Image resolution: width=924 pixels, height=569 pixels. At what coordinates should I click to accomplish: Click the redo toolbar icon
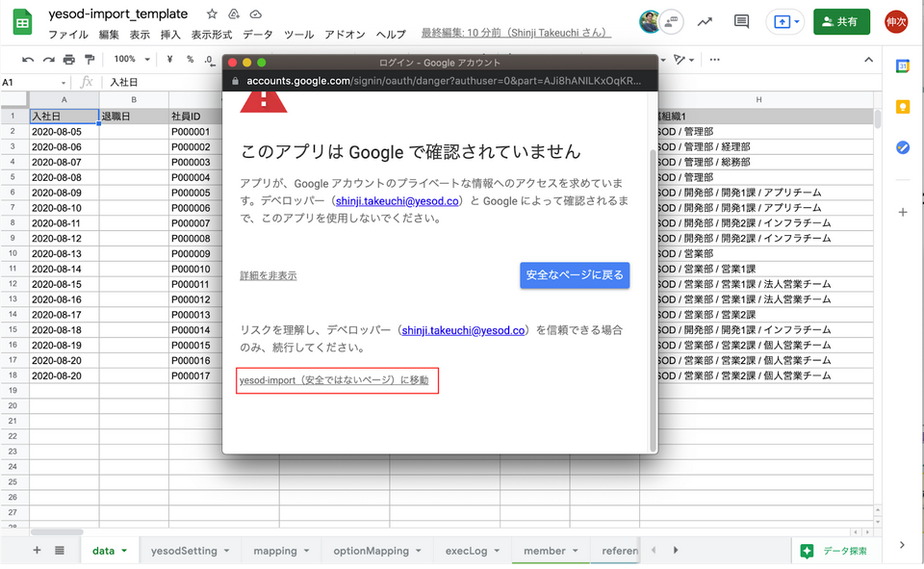pyautogui.click(x=49, y=60)
